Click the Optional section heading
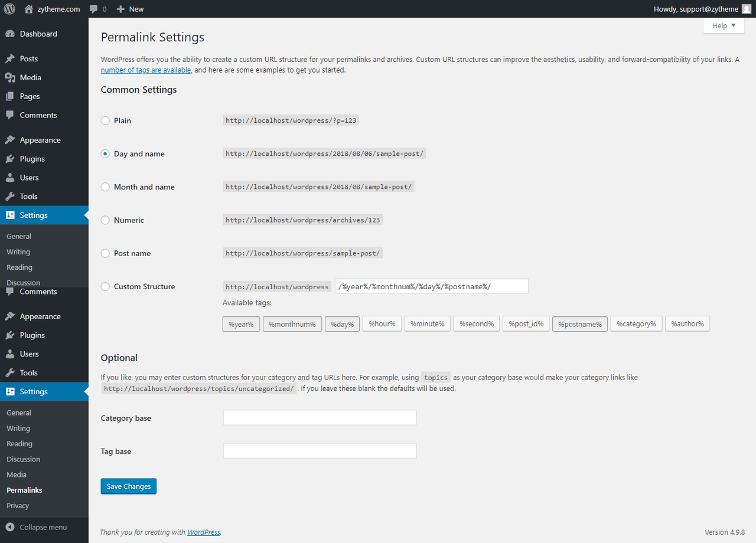 click(x=119, y=358)
